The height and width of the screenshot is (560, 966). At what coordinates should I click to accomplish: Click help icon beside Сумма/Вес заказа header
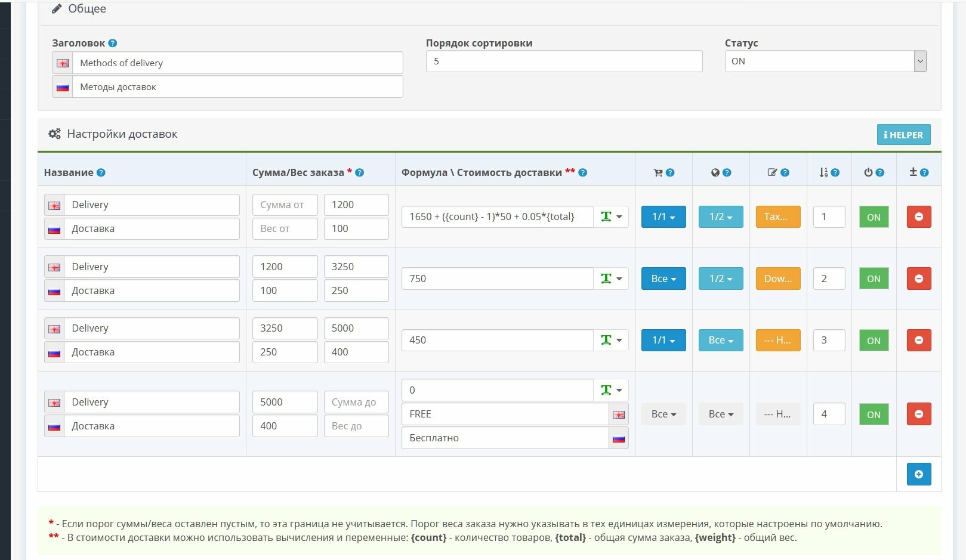pos(359,172)
